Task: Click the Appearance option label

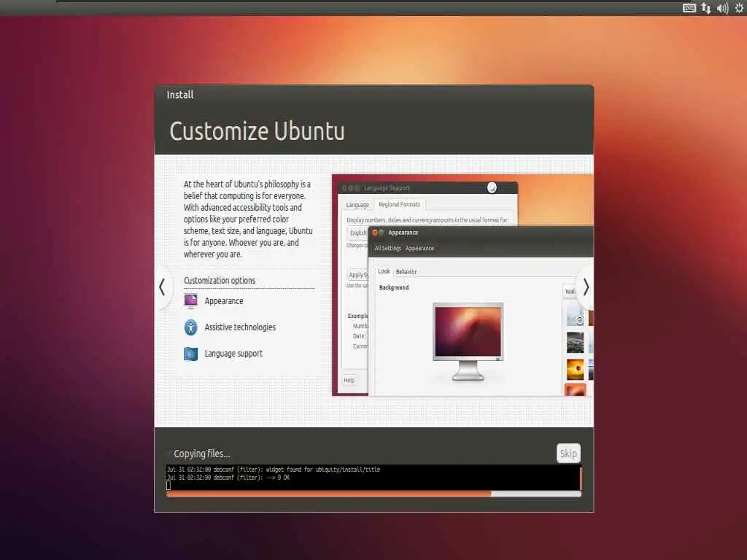Action: tap(224, 301)
